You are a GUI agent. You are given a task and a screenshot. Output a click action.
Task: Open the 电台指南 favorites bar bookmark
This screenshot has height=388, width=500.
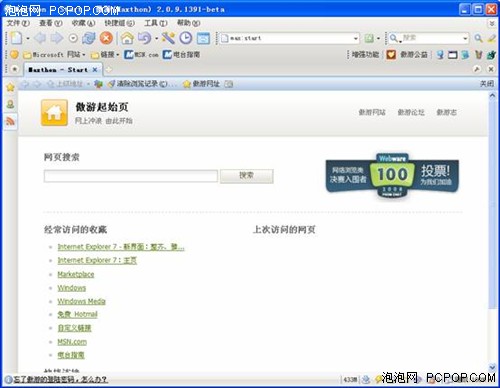point(181,54)
